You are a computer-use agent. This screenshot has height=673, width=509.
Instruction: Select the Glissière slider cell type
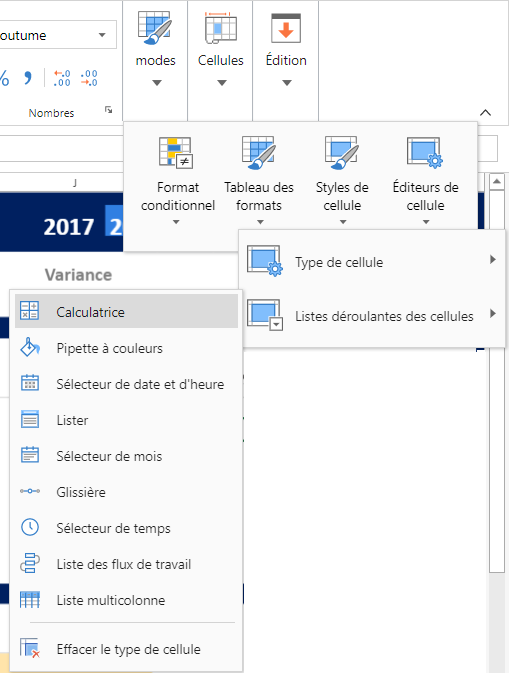(126, 491)
